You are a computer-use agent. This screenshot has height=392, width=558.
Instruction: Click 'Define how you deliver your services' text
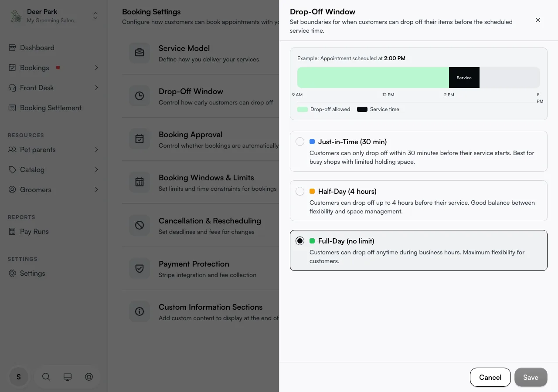click(209, 59)
